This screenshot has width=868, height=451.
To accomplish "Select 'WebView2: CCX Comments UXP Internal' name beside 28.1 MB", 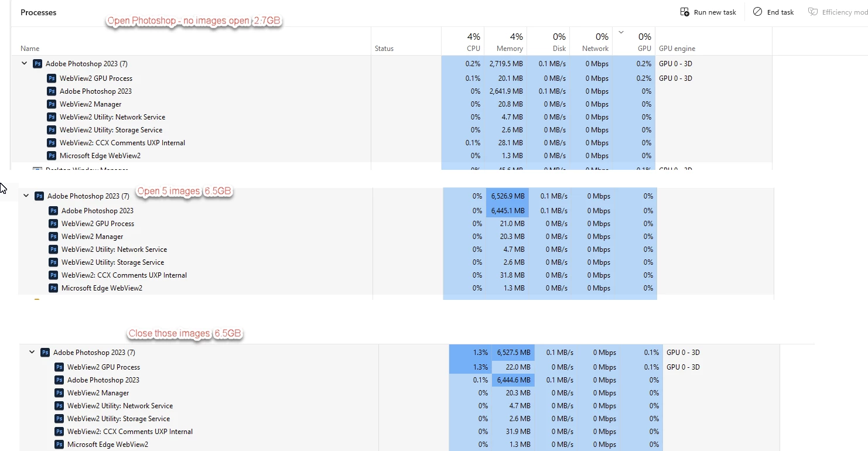I will [122, 143].
